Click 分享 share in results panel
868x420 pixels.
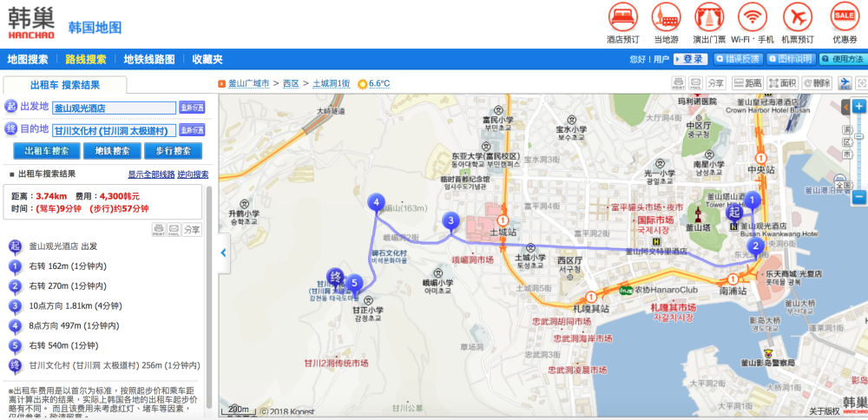(x=192, y=229)
